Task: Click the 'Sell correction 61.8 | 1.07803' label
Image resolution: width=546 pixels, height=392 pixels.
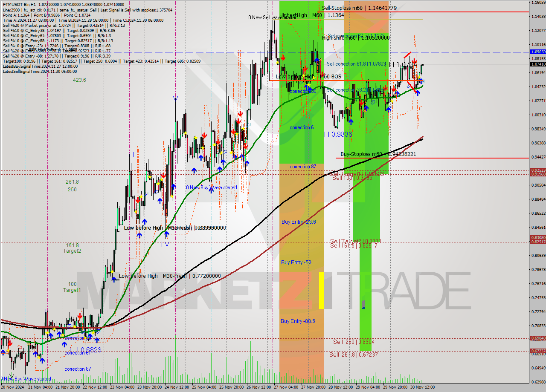Action: click(356, 64)
